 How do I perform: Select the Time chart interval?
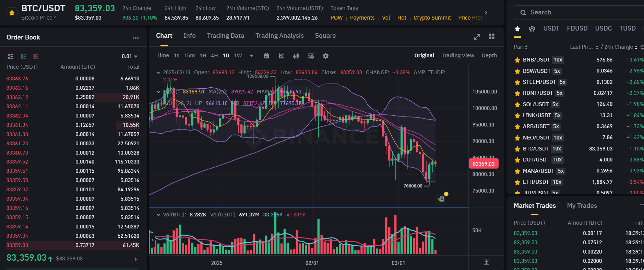pyautogui.click(x=163, y=56)
